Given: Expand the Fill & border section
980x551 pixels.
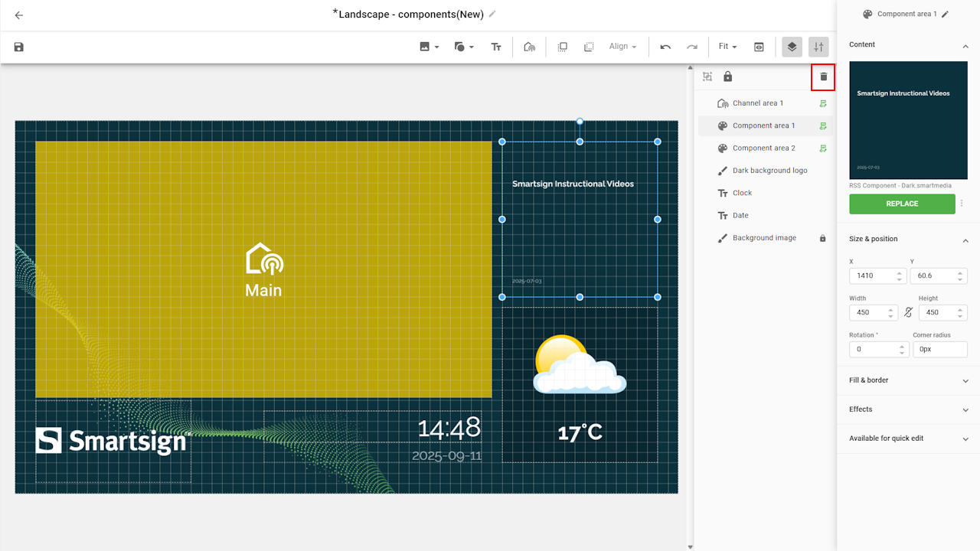Looking at the screenshot, I should coord(907,380).
